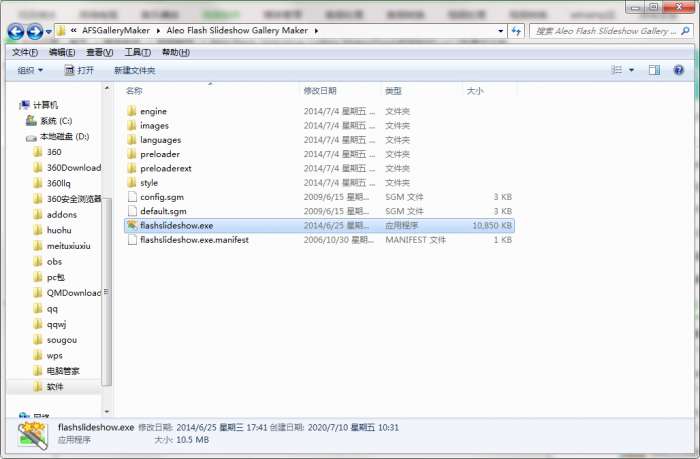This screenshot has width=700, height=459.
Task: Toggle the preview pane icon
Action: tap(654, 70)
